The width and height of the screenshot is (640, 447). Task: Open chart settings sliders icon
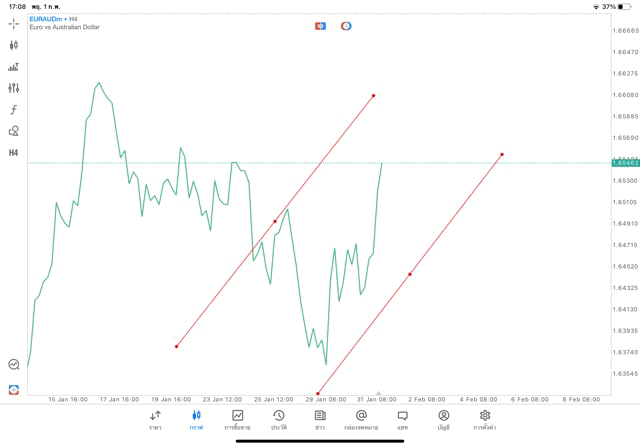14,88
